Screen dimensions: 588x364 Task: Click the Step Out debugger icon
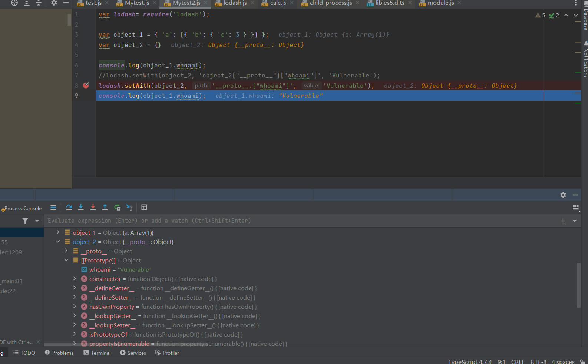pos(105,208)
